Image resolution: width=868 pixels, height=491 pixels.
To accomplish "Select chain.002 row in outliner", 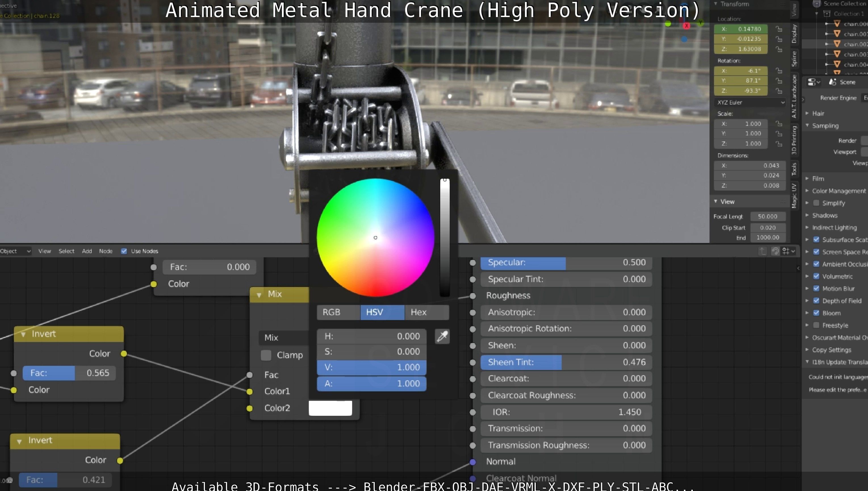I will 835,44.
